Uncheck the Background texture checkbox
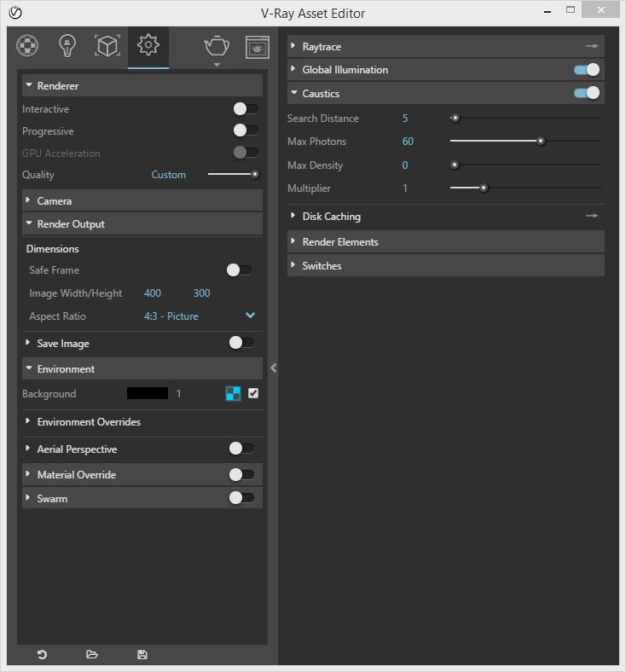 pos(253,393)
